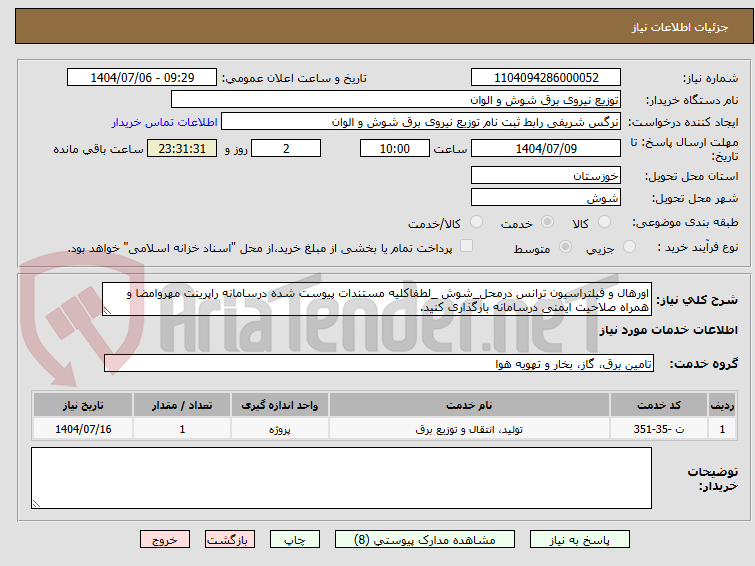Click the جزئیات اطلاعات نیاز header title
The width and height of the screenshot is (755, 566).
pos(680,27)
